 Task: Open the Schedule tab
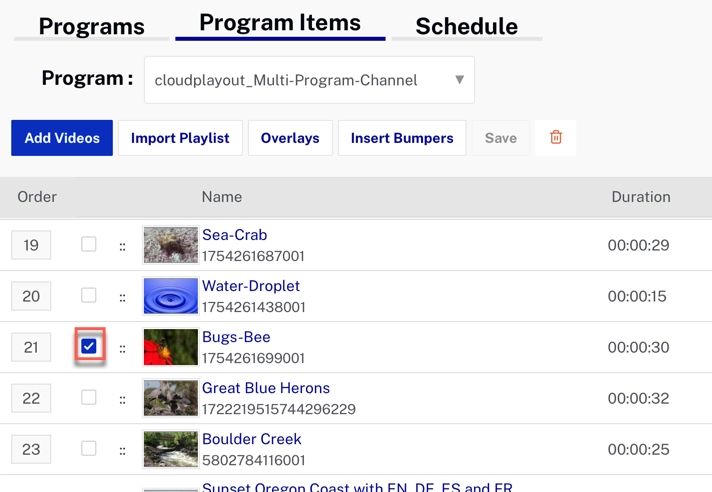click(466, 26)
